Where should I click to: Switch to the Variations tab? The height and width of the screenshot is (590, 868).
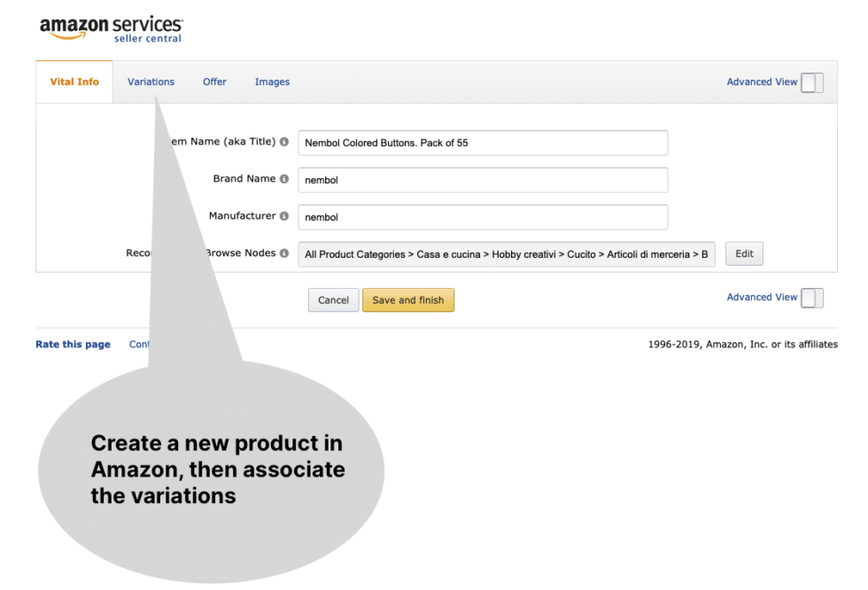(x=151, y=82)
